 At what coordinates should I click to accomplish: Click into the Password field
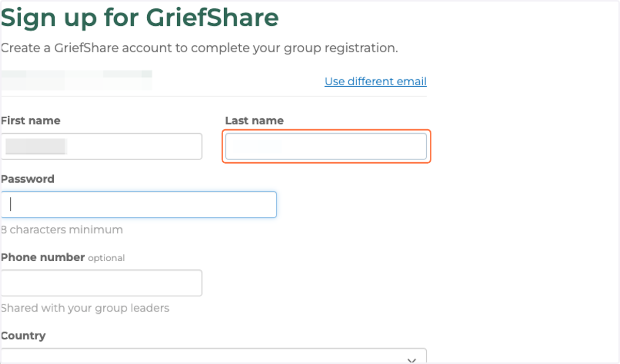click(x=138, y=204)
